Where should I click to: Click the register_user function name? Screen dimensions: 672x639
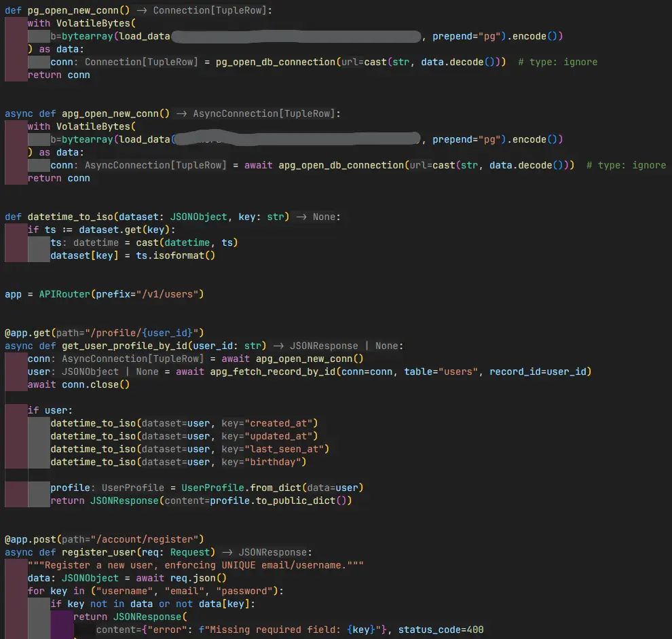tap(98, 552)
